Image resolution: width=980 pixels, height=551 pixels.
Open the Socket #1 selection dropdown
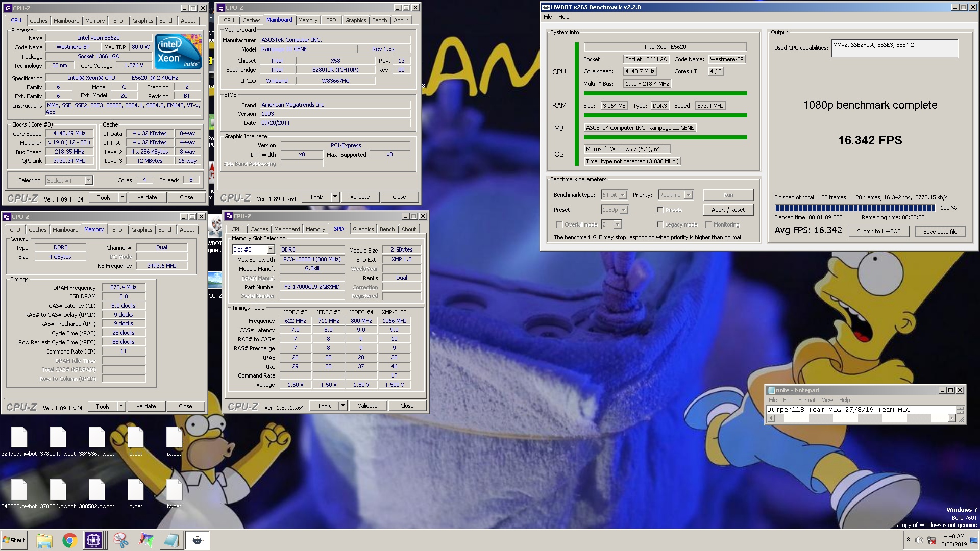(x=69, y=180)
